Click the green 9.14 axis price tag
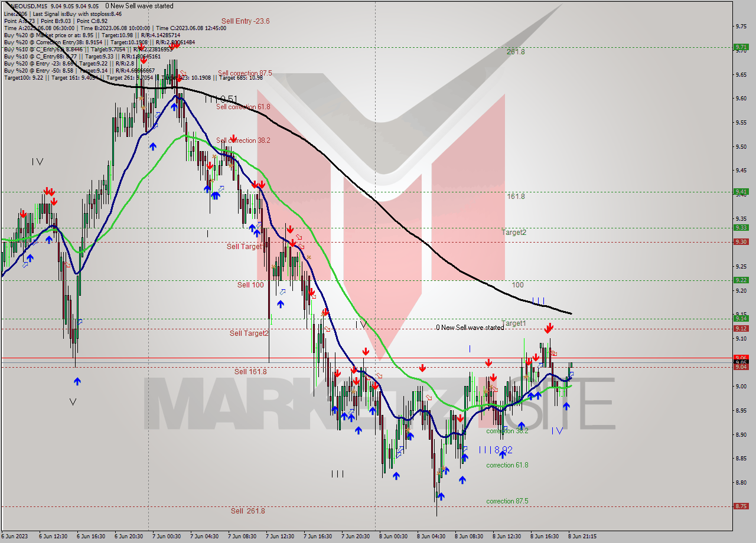Image resolution: width=756 pixels, height=543 pixels. coord(741,319)
